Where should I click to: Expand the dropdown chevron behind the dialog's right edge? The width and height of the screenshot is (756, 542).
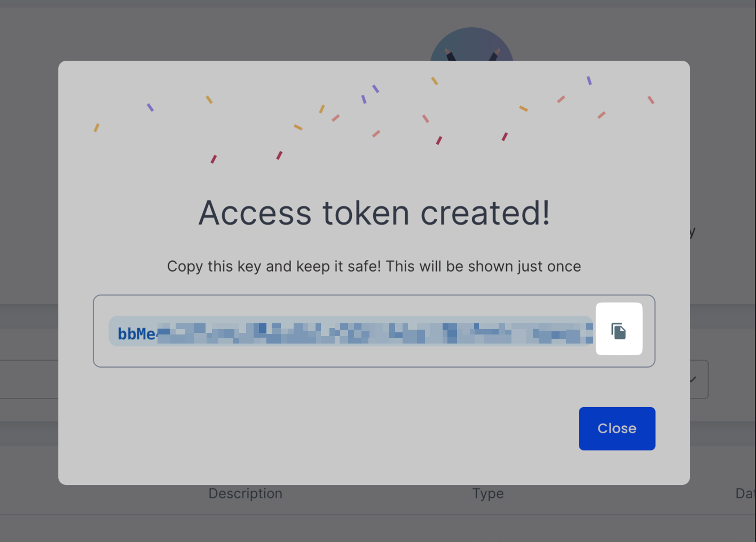pyautogui.click(x=693, y=379)
